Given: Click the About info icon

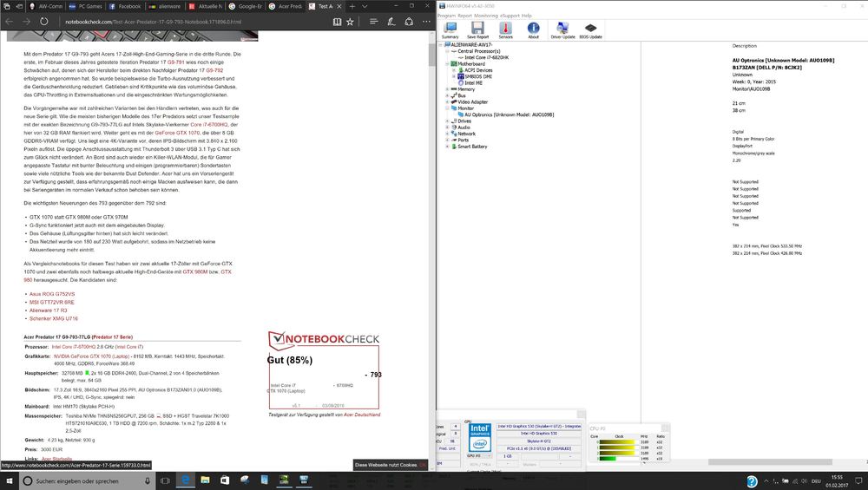Looking at the screenshot, I should tap(533, 29).
